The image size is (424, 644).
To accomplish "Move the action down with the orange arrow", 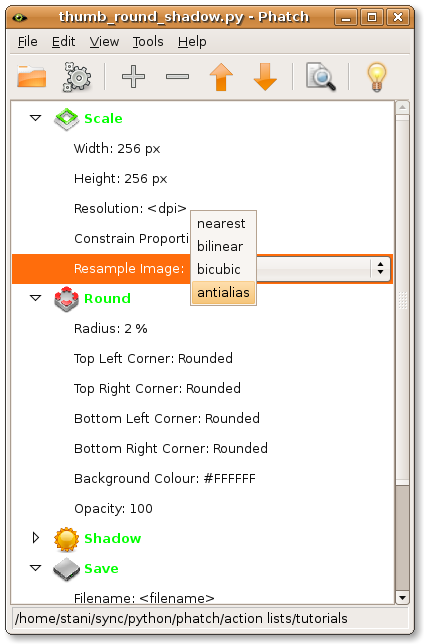I will (x=265, y=76).
